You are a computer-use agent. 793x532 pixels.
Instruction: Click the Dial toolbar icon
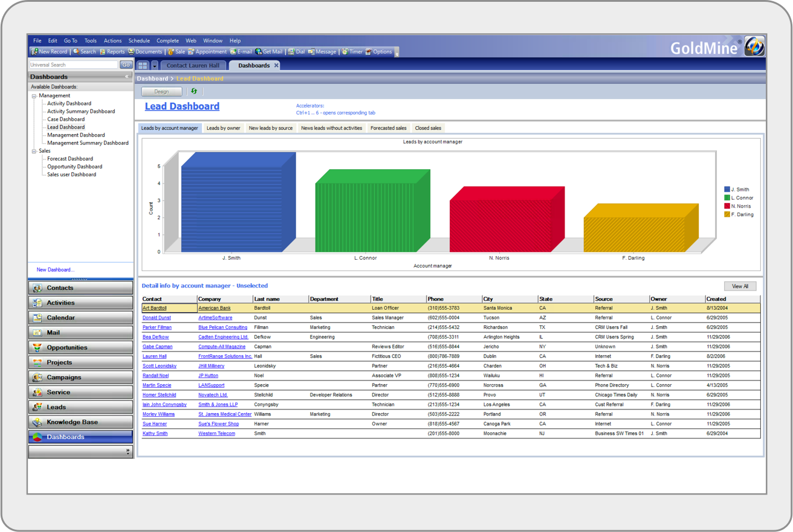pyautogui.click(x=291, y=52)
